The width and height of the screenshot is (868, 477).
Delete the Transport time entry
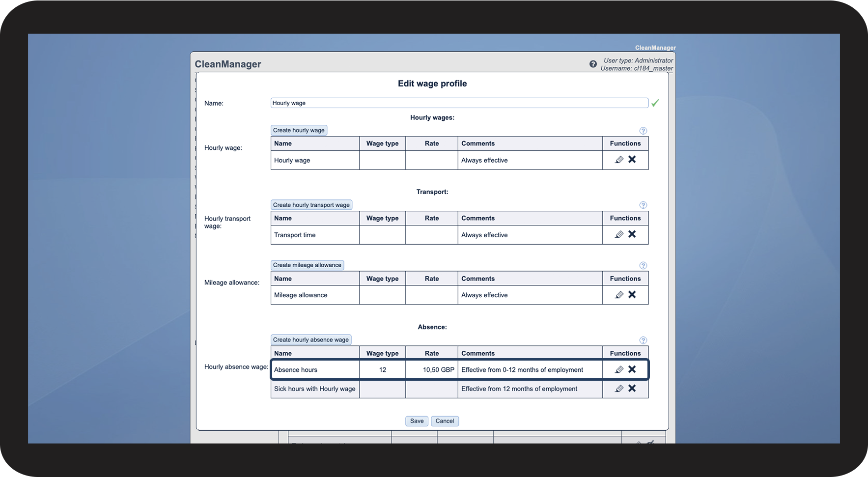coord(632,234)
